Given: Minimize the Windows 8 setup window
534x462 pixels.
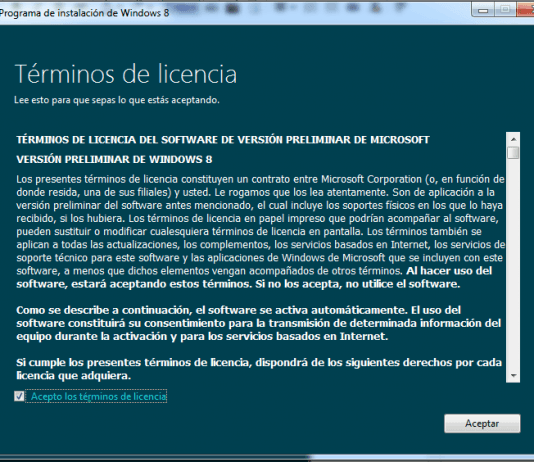Looking at the screenshot, I should click(x=482, y=10).
